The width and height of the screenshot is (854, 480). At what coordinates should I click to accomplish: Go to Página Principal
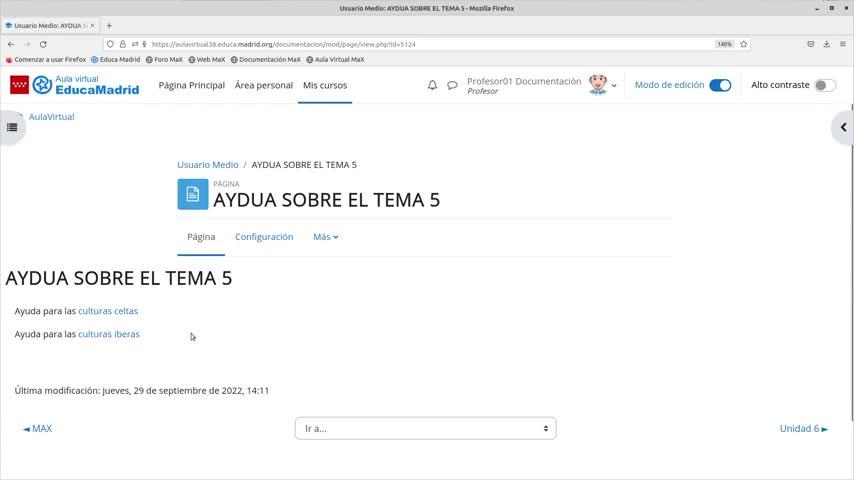point(192,85)
